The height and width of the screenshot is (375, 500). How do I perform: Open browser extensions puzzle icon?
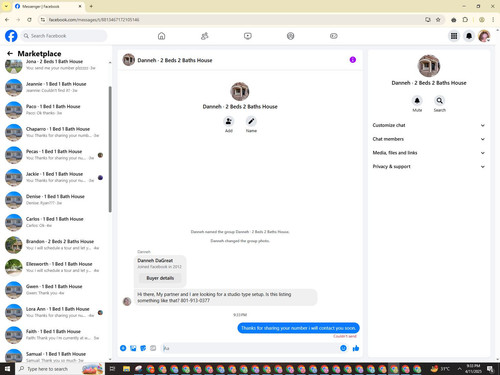(x=465, y=20)
